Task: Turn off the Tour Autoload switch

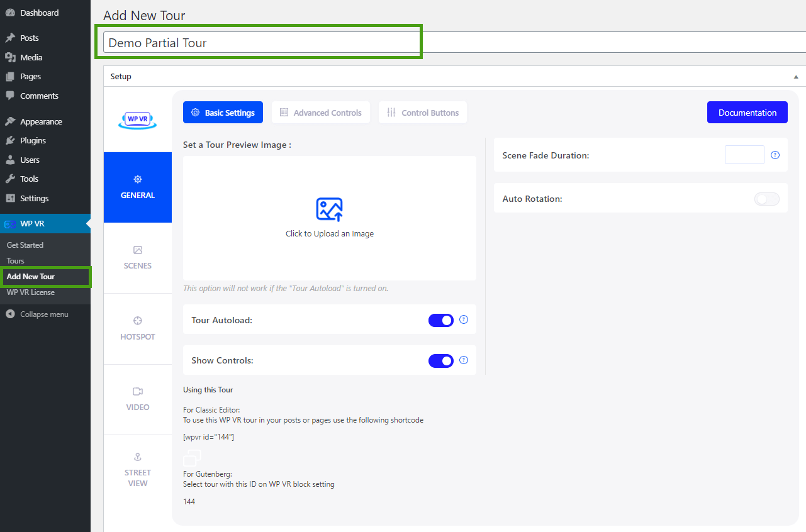Action: tap(441, 320)
